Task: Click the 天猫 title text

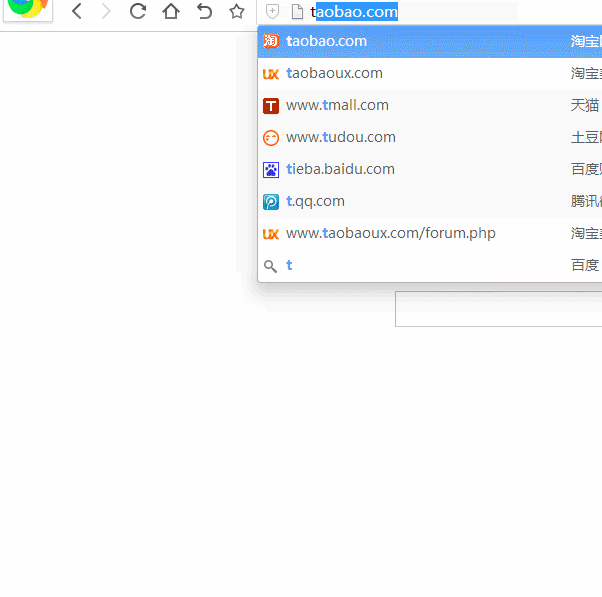Action: tap(585, 105)
